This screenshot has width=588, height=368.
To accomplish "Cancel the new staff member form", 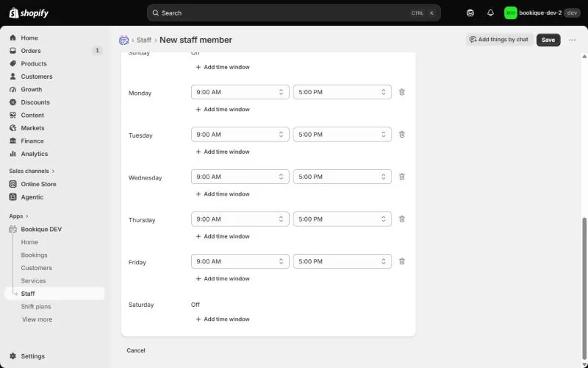I will 136,350.
